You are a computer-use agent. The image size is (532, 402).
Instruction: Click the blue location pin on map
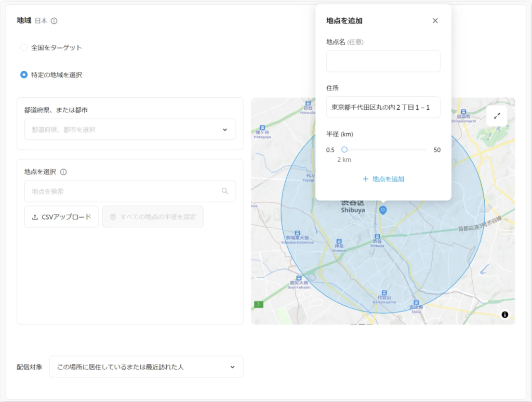[383, 210]
